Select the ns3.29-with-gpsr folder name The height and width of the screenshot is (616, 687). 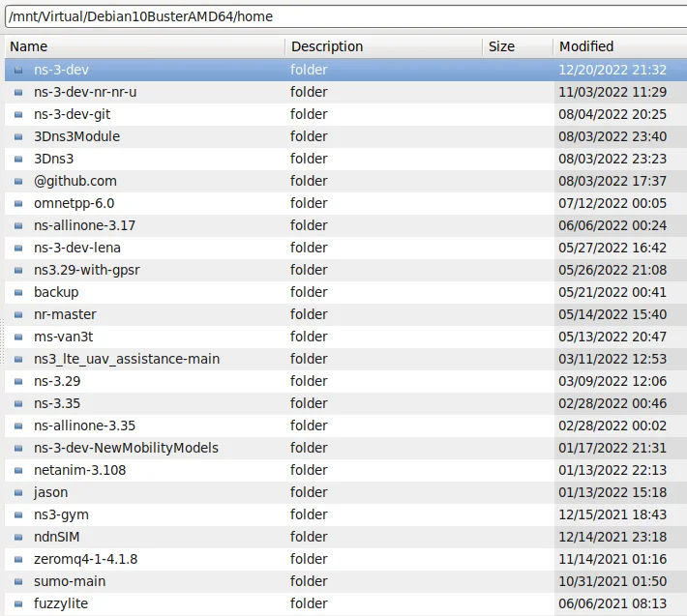coord(87,270)
